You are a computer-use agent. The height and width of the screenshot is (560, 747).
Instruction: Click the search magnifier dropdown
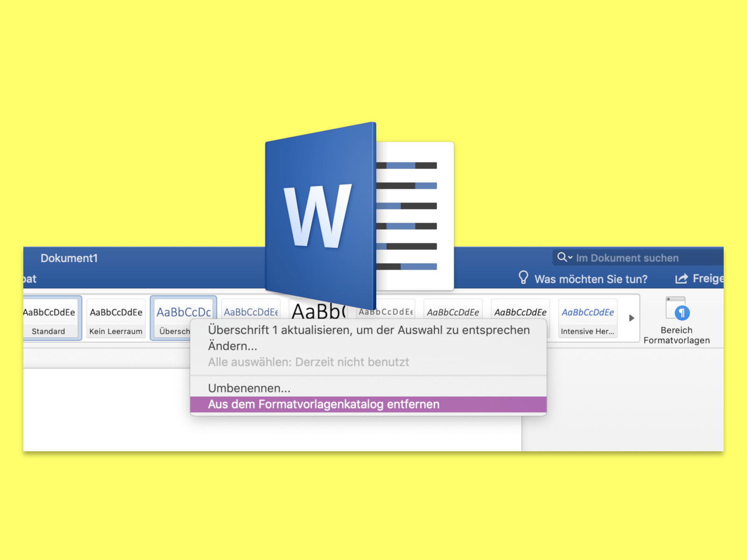click(565, 257)
